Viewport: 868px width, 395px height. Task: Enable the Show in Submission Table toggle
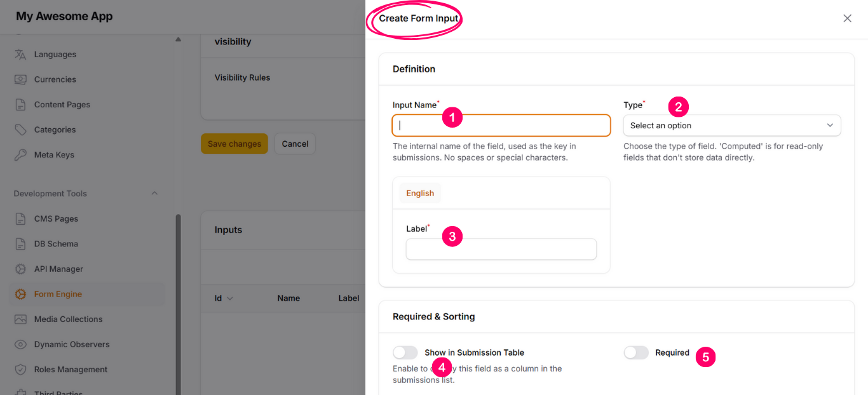[405, 352]
